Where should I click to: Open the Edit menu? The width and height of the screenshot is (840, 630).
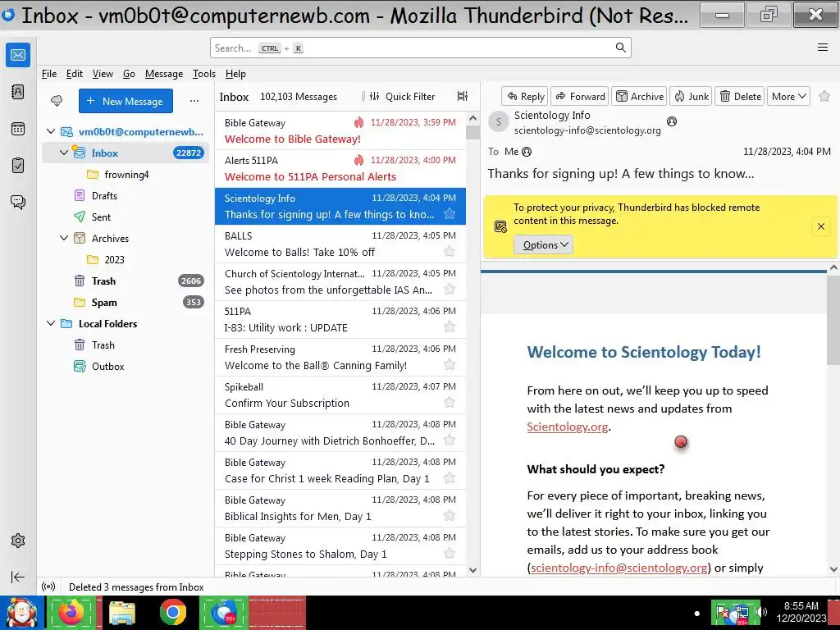tap(74, 74)
